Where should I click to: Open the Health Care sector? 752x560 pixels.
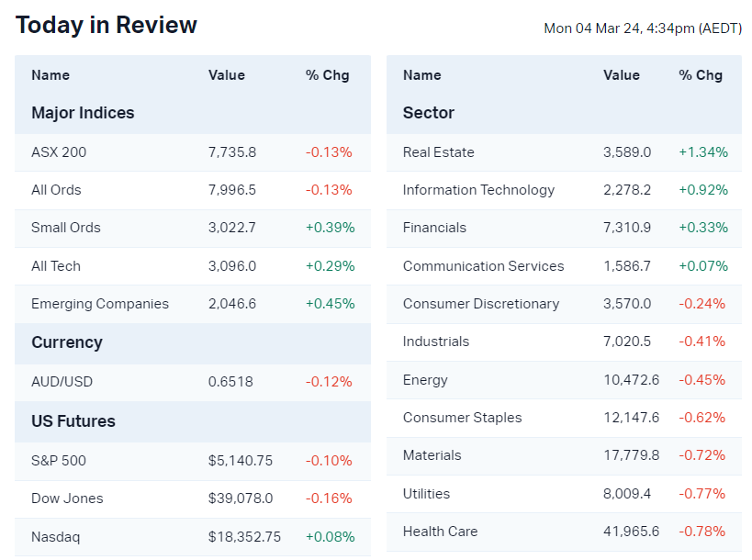point(440,532)
